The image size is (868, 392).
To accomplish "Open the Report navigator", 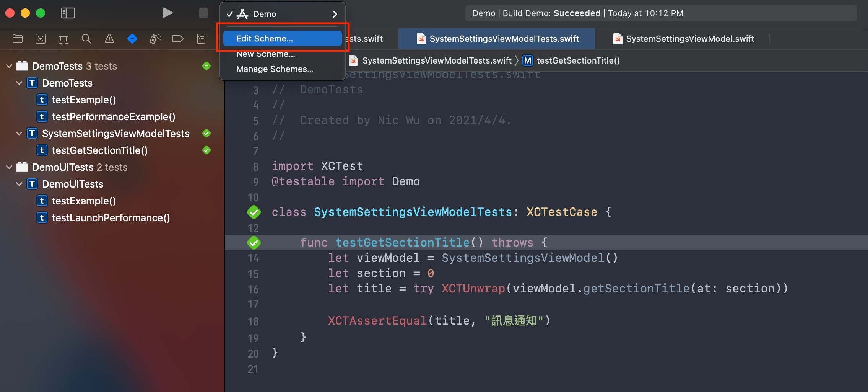I will point(201,39).
